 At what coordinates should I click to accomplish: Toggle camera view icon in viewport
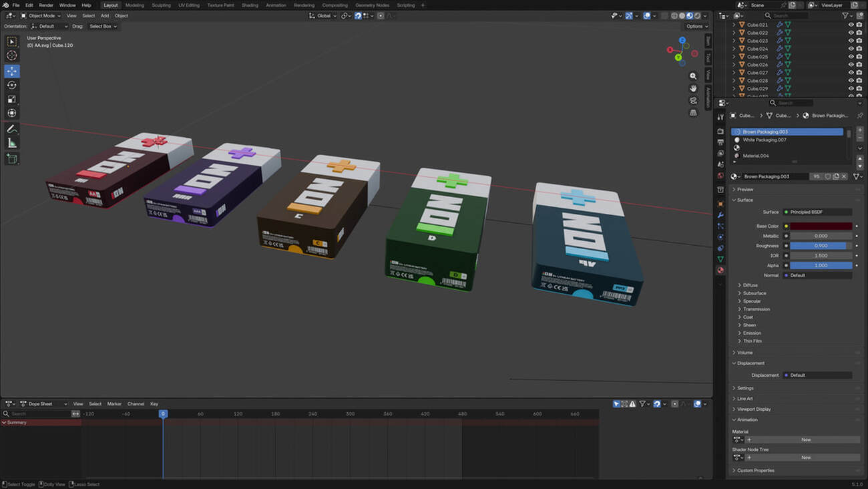(693, 100)
